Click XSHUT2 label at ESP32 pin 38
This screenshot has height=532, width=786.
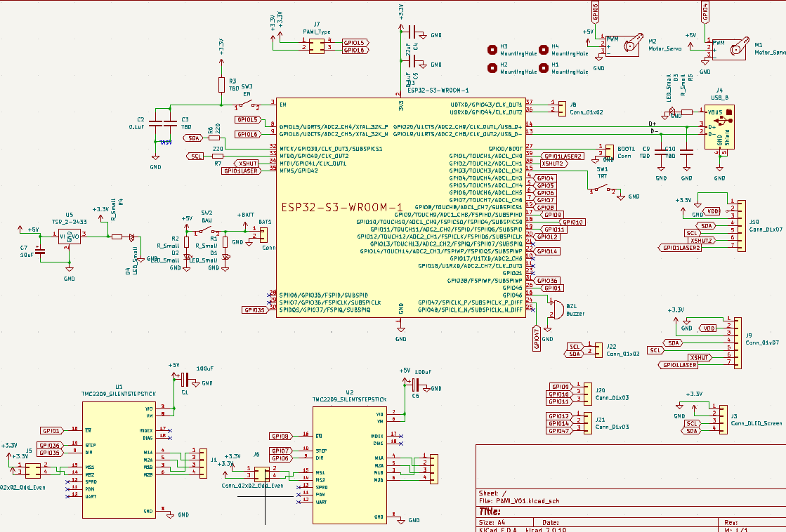tap(554, 164)
